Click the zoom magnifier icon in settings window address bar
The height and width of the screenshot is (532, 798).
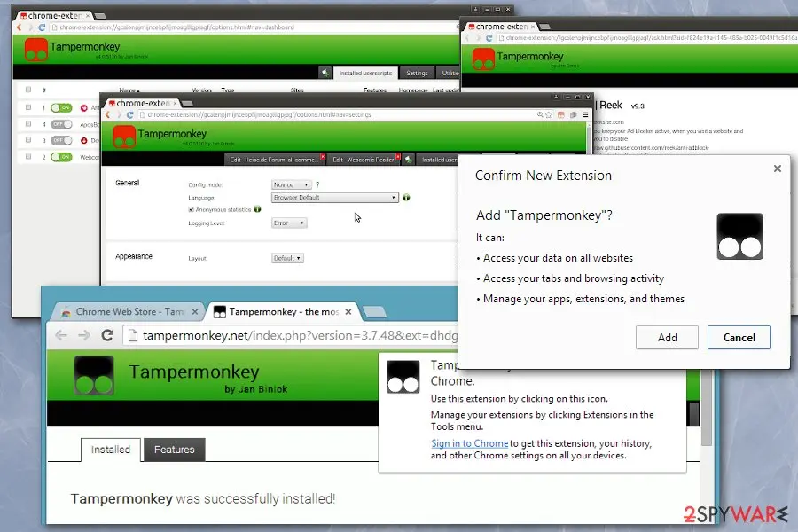tap(540, 115)
